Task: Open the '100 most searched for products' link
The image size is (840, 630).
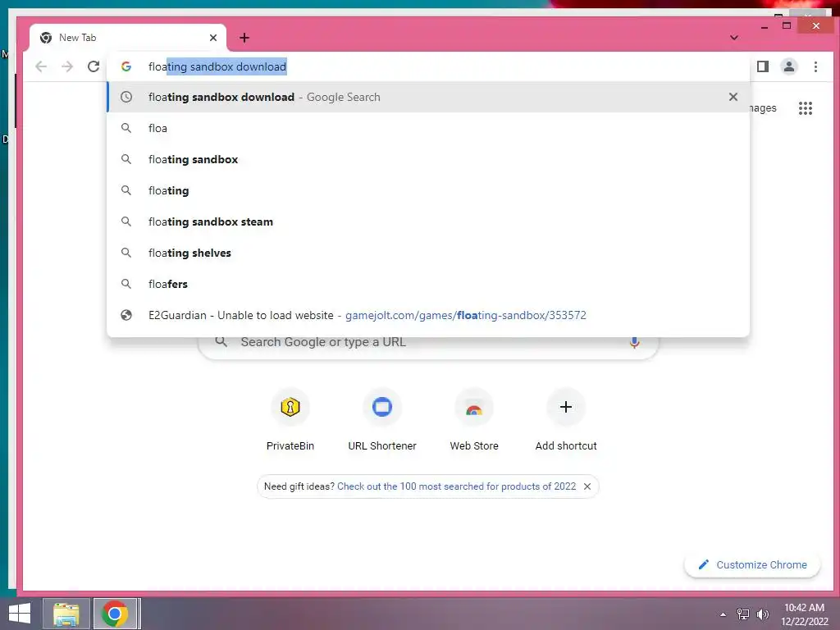Action: coord(456,486)
